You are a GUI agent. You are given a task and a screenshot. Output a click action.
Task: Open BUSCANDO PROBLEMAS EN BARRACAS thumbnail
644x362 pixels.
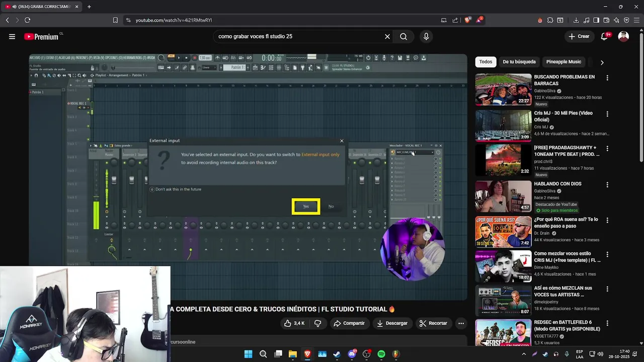[x=503, y=89]
